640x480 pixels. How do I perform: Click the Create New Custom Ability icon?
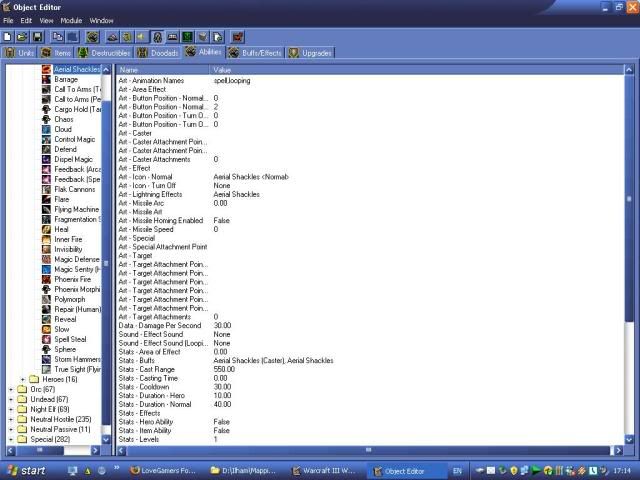(x=93, y=37)
